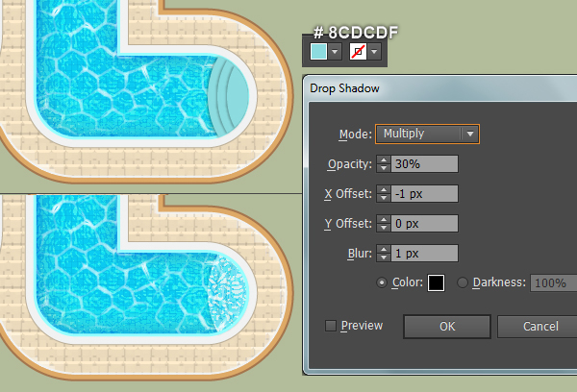Click the Opacity stepper arrows
Screen dimensions: 577x392
point(384,164)
